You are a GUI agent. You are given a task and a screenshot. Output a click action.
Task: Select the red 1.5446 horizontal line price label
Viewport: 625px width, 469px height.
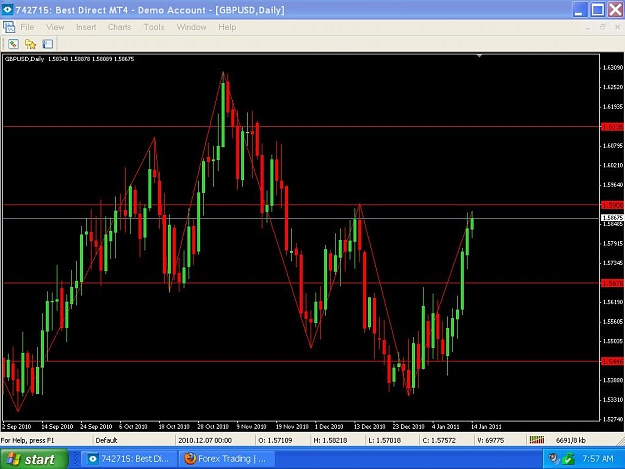tap(612, 361)
